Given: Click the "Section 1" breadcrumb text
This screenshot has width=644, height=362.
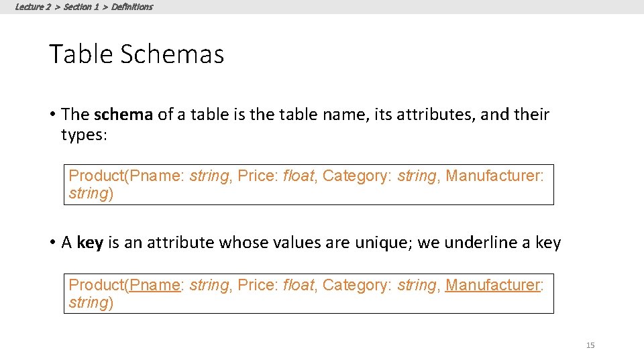Looking at the screenshot, I should (81, 7).
